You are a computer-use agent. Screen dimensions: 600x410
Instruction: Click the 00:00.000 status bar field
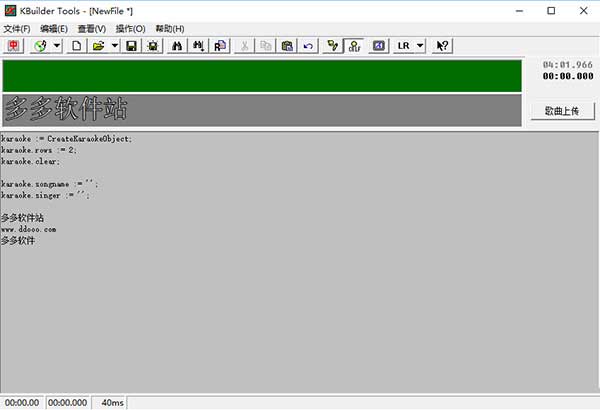[x=67, y=403]
